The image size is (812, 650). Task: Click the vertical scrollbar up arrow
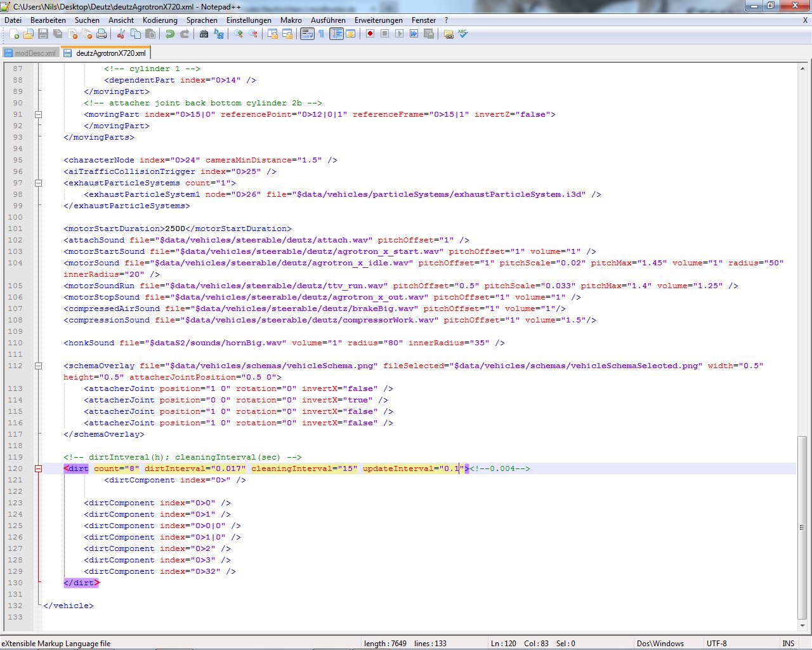coord(802,68)
